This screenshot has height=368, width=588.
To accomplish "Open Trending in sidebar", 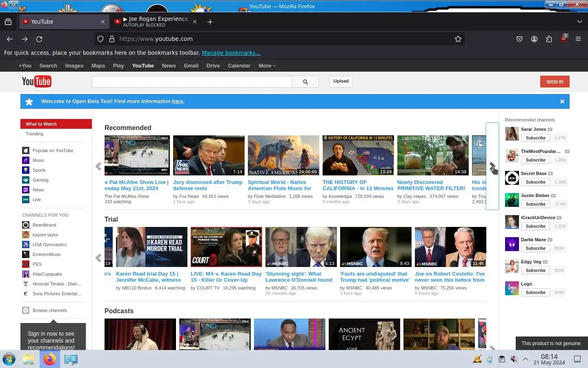I will tap(34, 134).
